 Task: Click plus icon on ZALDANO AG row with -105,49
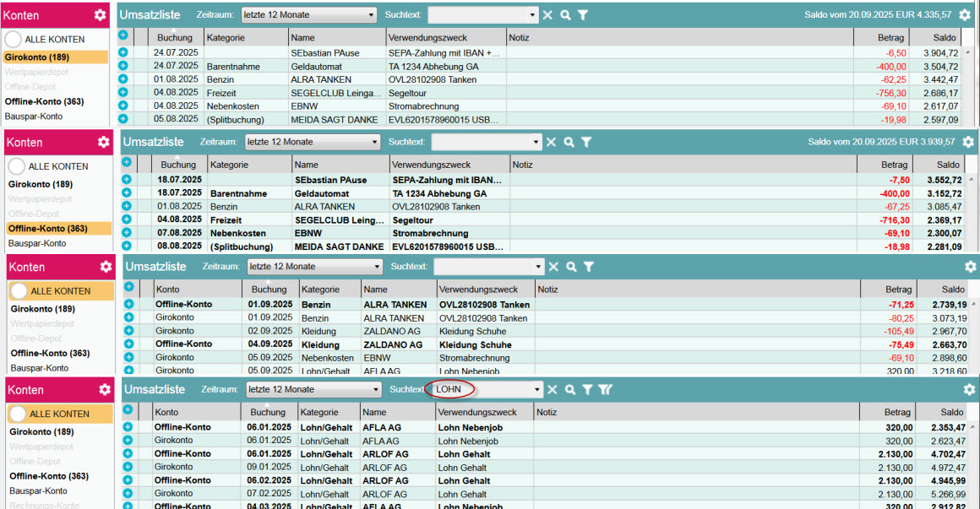click(128, 331)
